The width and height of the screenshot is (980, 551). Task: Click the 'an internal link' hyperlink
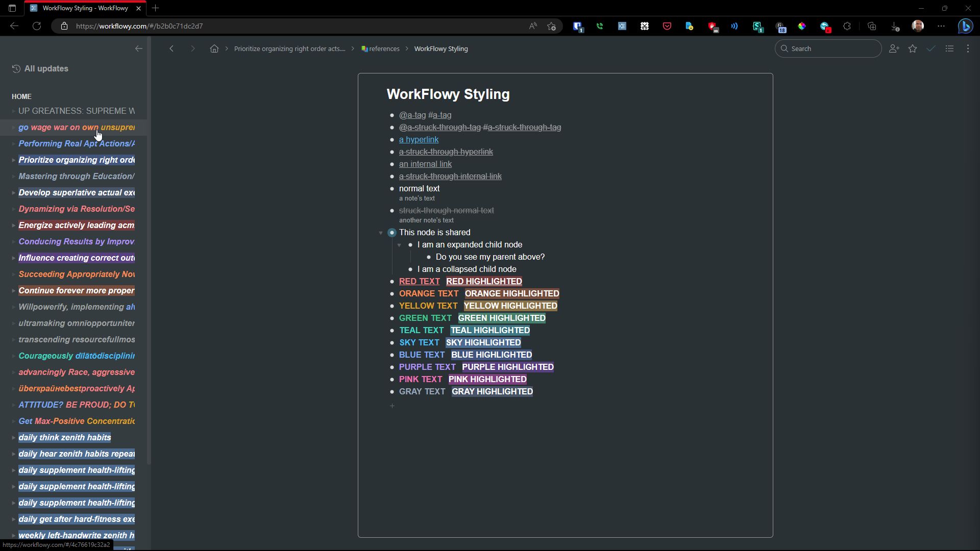pyautogui.click(x=425, y=163)
